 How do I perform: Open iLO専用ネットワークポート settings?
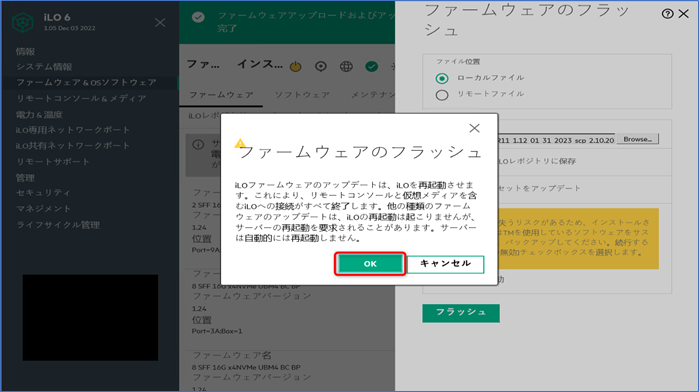tap(73, 130)
